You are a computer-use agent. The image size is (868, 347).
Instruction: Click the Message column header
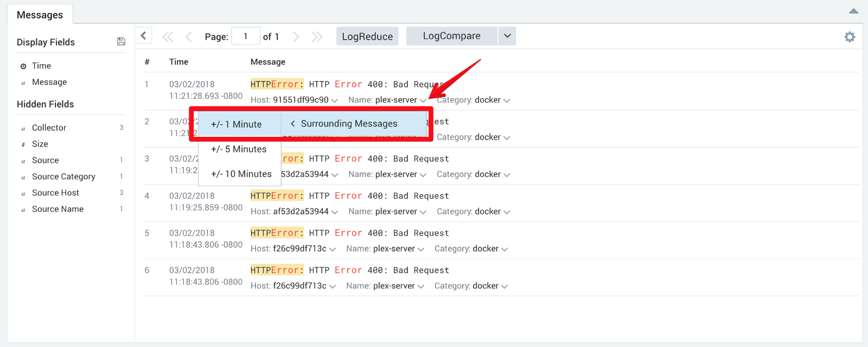coord(267,62)
